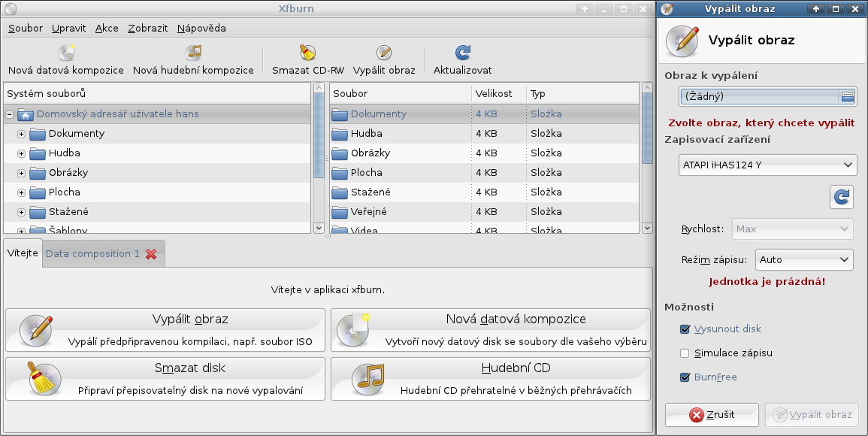Refresh the burner device list in the dialog
This screenshot has height=436, width=868.
(x=842, y=197)
